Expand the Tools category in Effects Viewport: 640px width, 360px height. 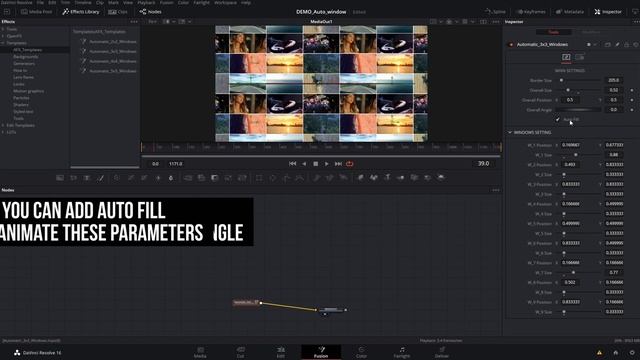point(3,29)
